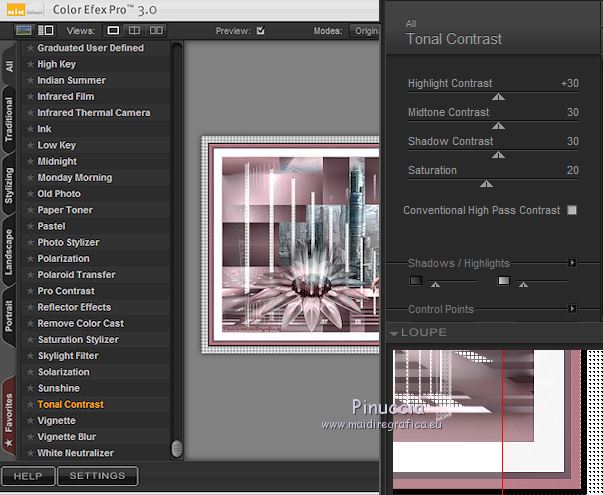Click the Highlight Contrast value +30
The width and height of the screenshot is (603, 495).
570,83
